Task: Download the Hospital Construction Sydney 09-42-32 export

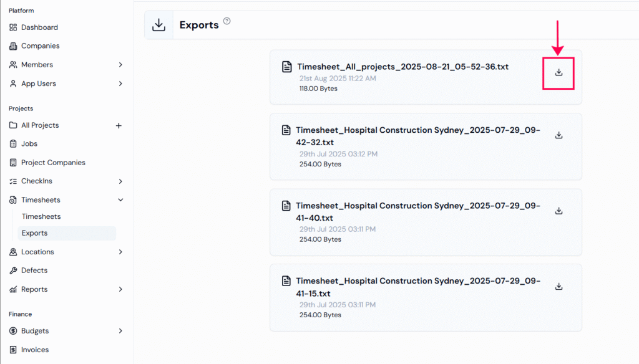Action: coord(559,135)
